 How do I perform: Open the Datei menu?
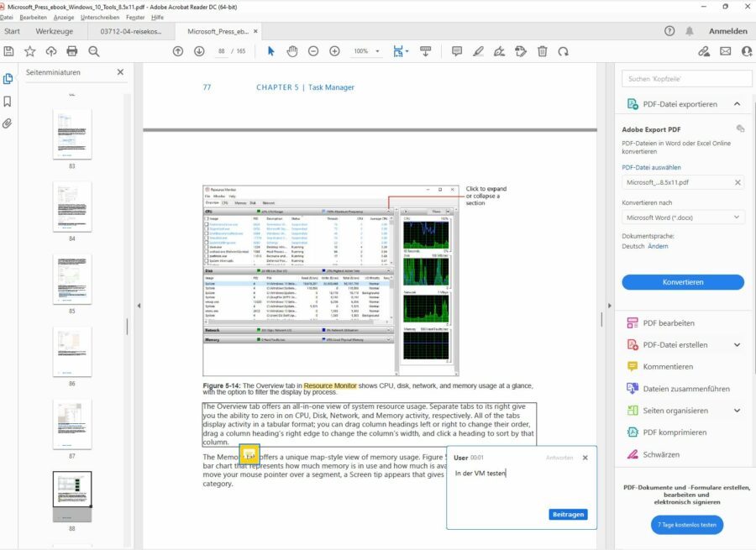tap(8, 17)
